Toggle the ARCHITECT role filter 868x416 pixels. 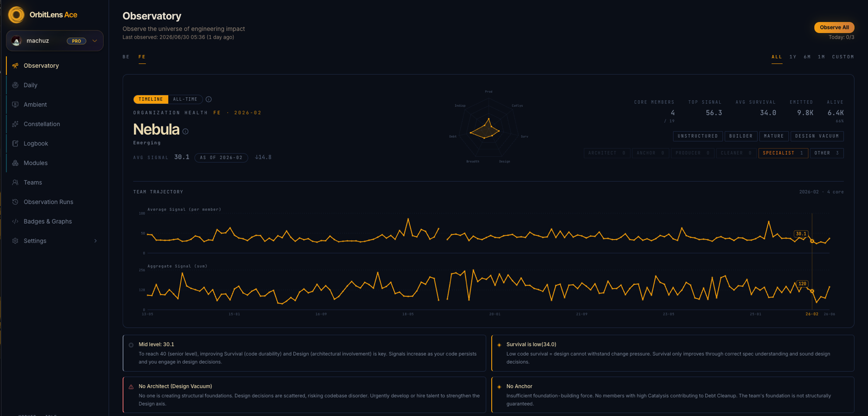pos(607,153)
